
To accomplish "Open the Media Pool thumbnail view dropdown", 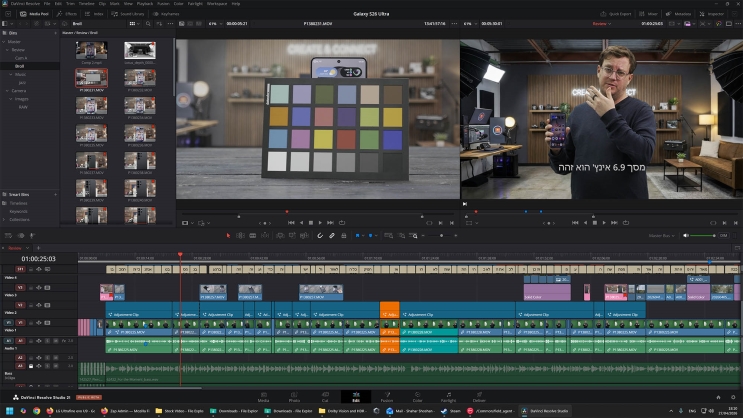I will 134,24.
